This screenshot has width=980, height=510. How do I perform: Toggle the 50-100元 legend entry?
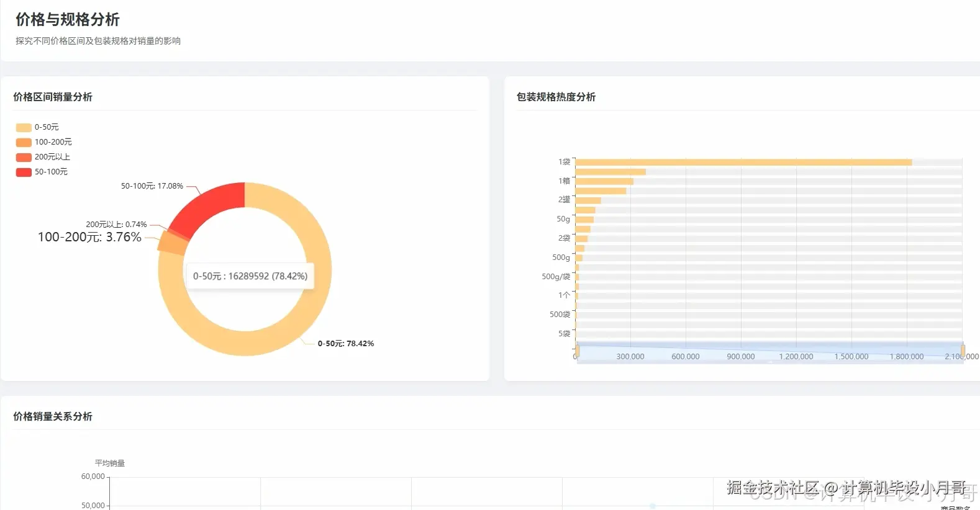tap(42, 172)
